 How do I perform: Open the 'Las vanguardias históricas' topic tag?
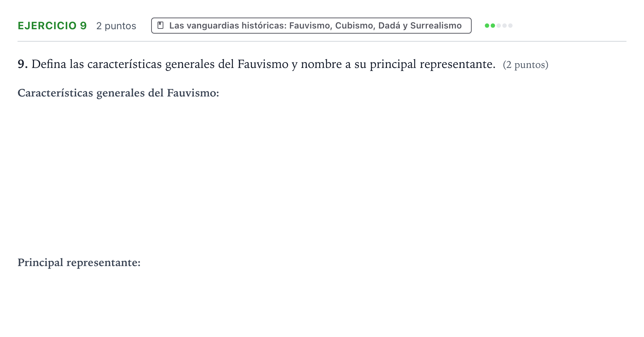(x=311, y=26)
